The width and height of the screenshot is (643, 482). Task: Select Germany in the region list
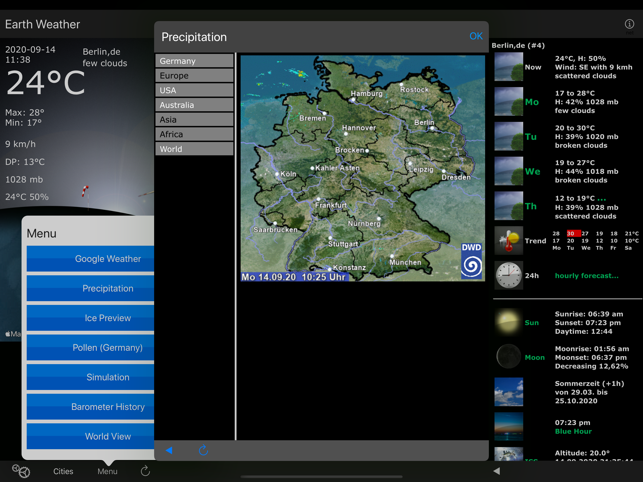click(x=194, y=61)
